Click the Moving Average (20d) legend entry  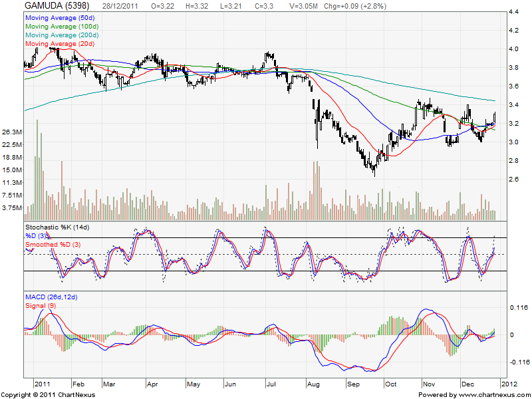tap(59, 43)
